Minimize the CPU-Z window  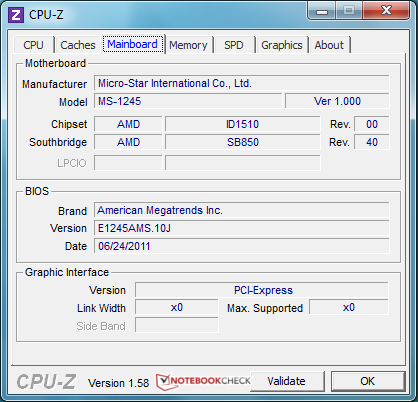coord(322,11)
